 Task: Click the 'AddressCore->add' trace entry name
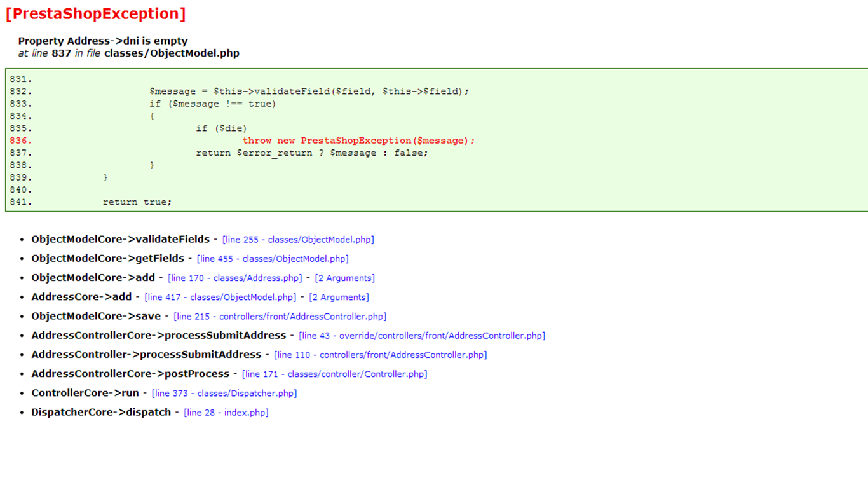(81, 297)
